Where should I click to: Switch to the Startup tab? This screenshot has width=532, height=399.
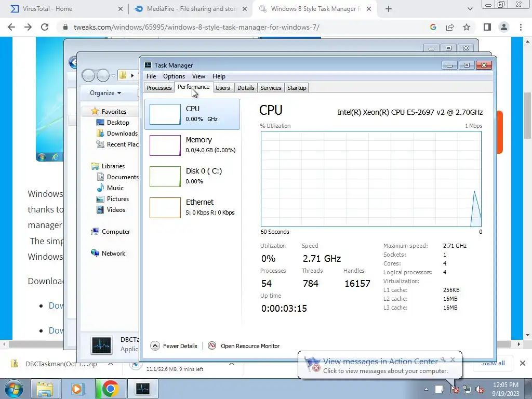coord(297,88)
